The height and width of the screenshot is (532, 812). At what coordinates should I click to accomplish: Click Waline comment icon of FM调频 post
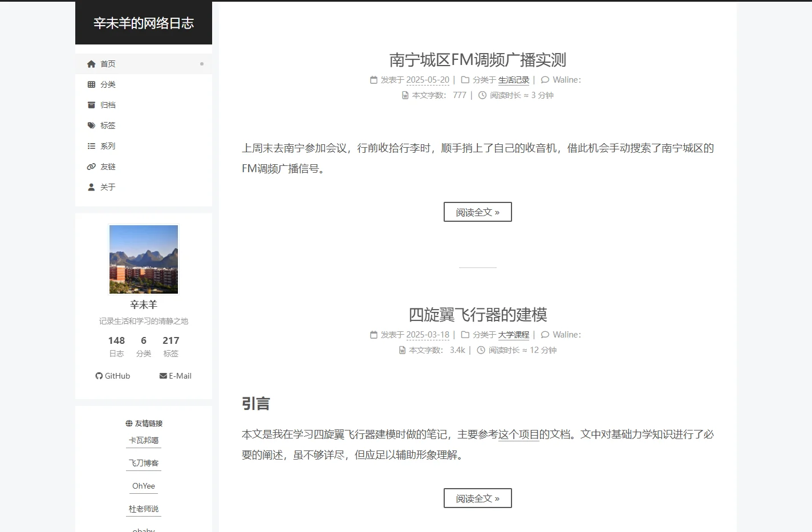click(545, 80)
